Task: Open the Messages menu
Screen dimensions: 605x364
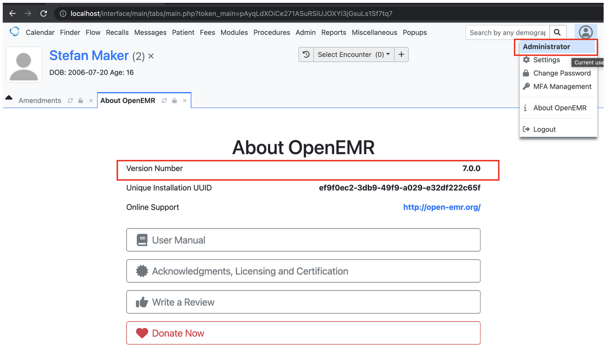Action: pos(150,33)
